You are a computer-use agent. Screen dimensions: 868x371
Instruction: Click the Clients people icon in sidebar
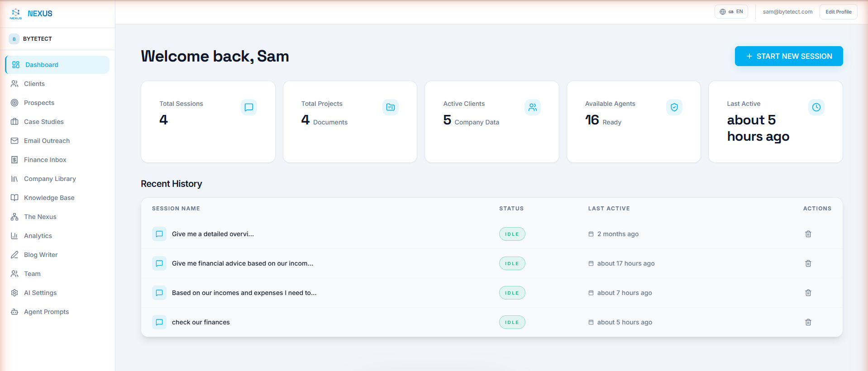[14, 84]
